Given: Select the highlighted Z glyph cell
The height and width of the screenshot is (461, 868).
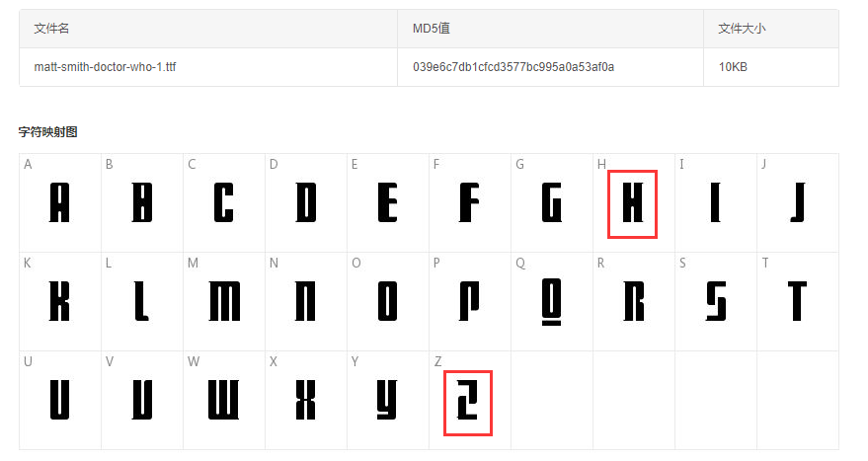Looking at the screenshot, I should tap(468, 403).
